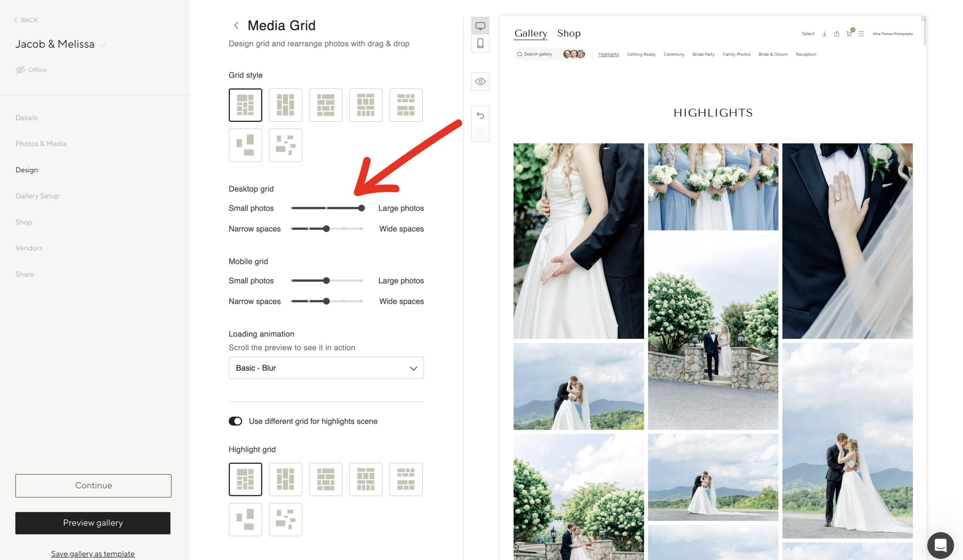Viewport: 963px width, 560px height.
Task: Open the bridesmaids bouquets photo thumbnail
Action: click(x=713, y=187)
